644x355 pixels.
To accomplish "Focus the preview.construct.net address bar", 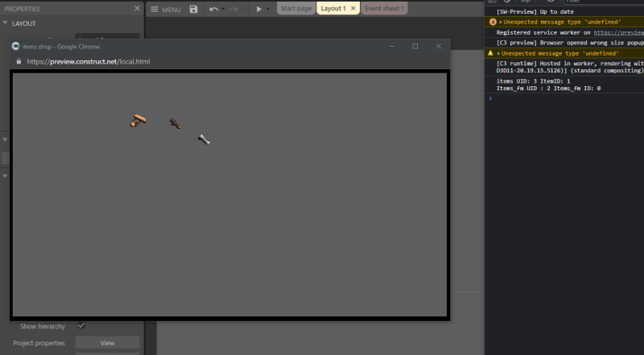I will (89, 62).
